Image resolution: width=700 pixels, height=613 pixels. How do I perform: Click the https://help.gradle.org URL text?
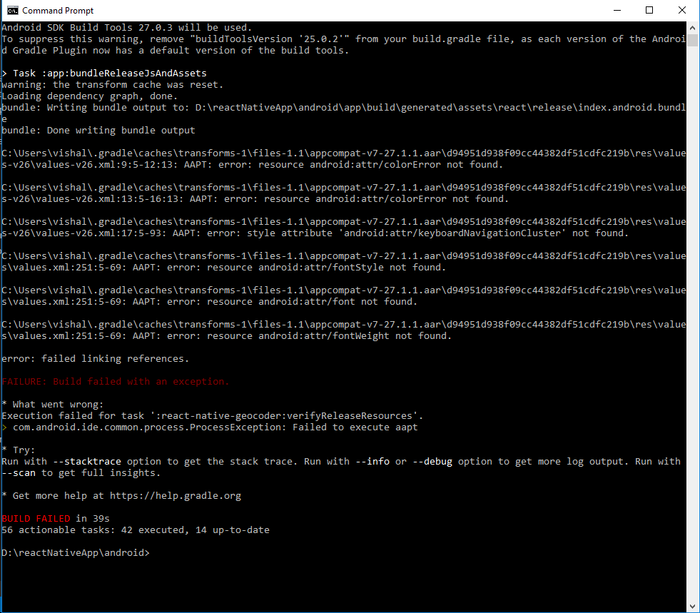point(176,495)
